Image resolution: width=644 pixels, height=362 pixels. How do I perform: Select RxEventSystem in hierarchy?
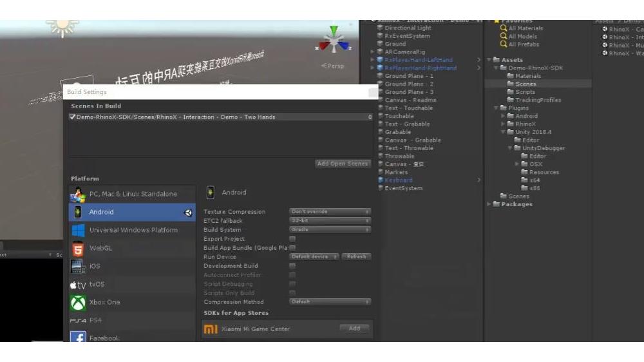pos(408,36)
